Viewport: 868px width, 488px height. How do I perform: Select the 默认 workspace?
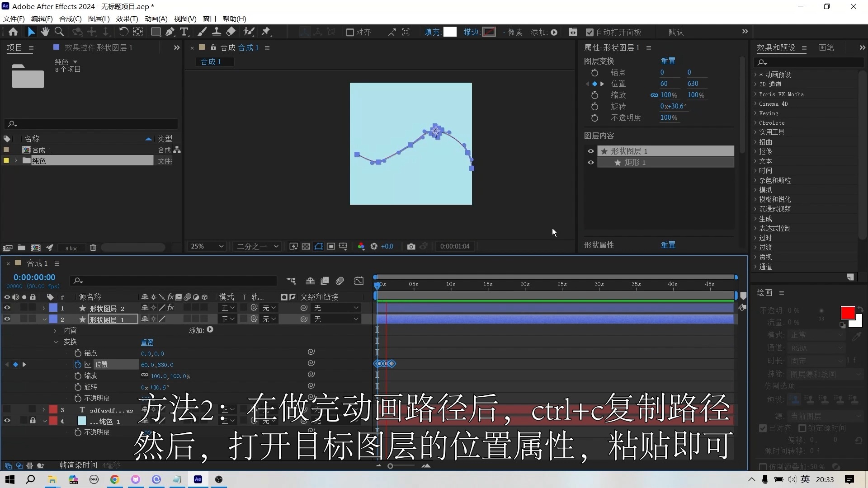coord(676,32)
